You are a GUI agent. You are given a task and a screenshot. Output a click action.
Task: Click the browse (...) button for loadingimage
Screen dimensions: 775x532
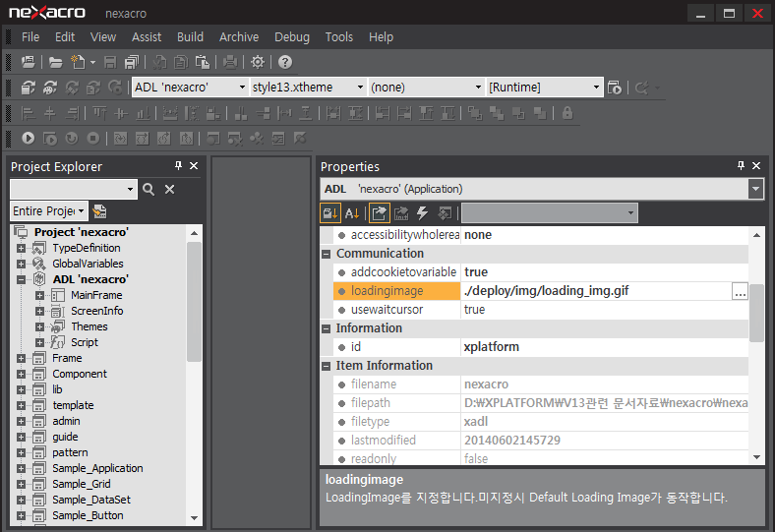[x=740, y=291]
